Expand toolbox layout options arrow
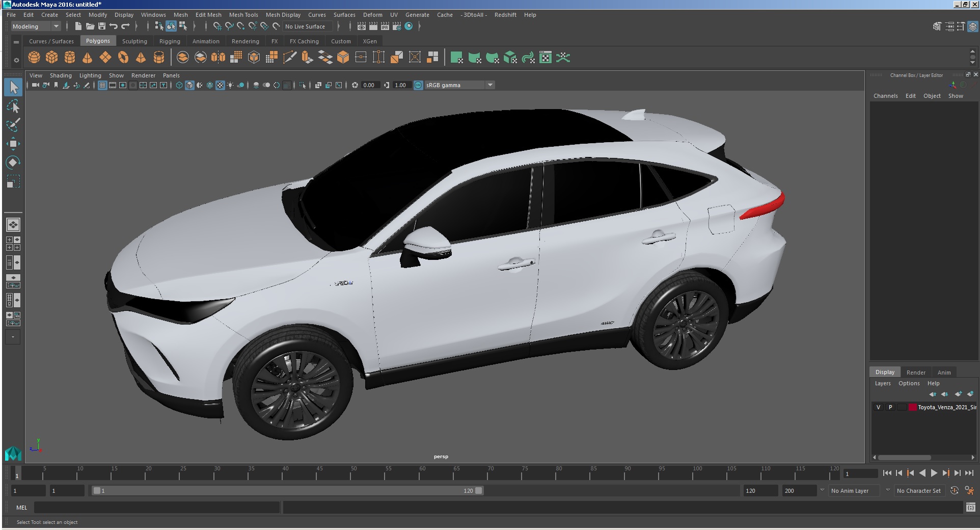Viewport: 980px width, 530px height. [13, 337]
